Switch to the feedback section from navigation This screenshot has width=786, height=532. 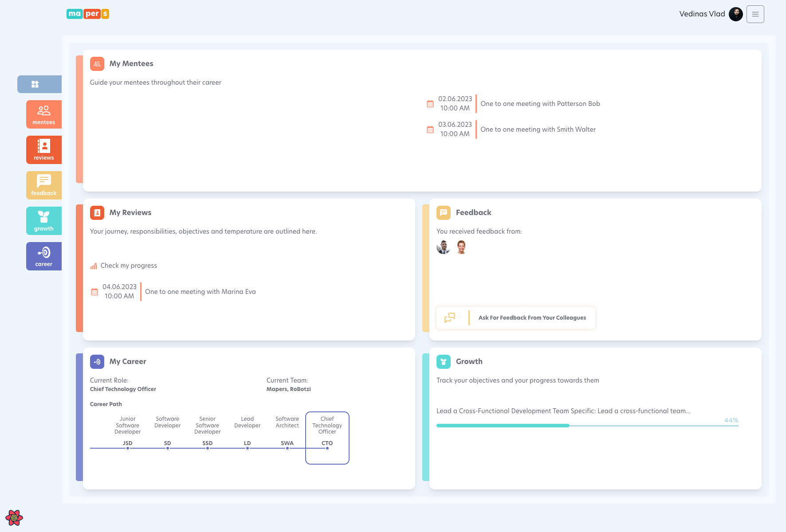click(43, 185)
